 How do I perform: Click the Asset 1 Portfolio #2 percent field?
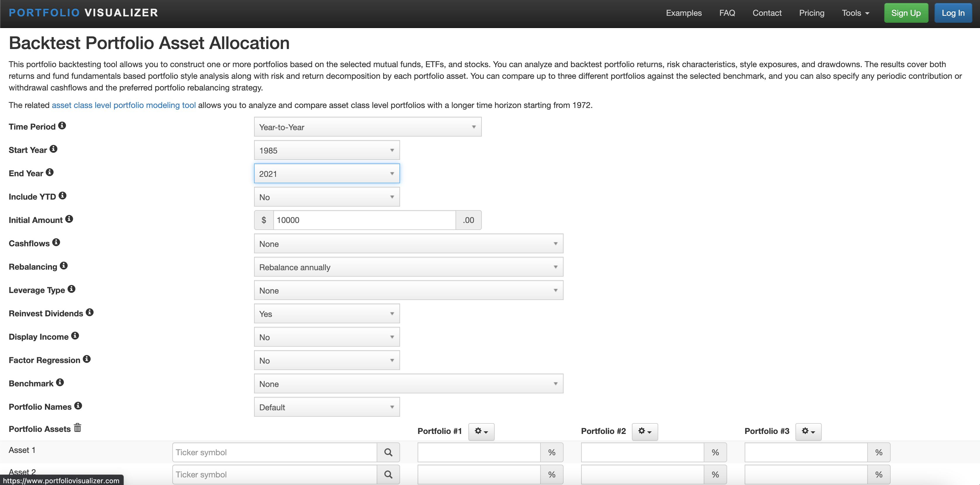click(642, 452)
